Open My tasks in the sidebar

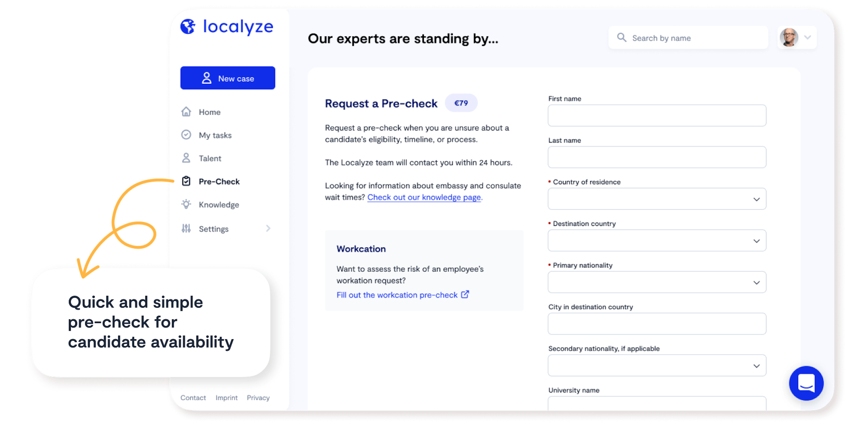click(215, 135)
